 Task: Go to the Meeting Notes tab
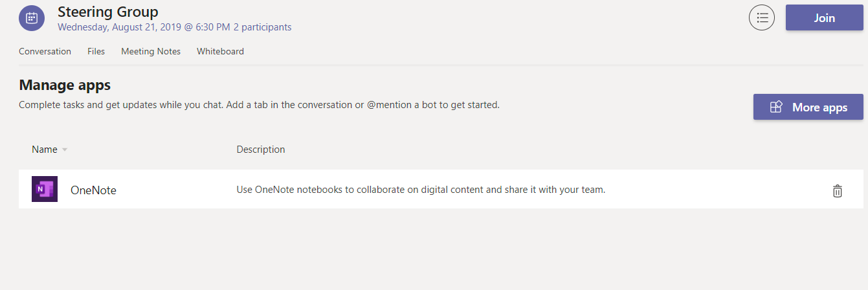[151, 51]
